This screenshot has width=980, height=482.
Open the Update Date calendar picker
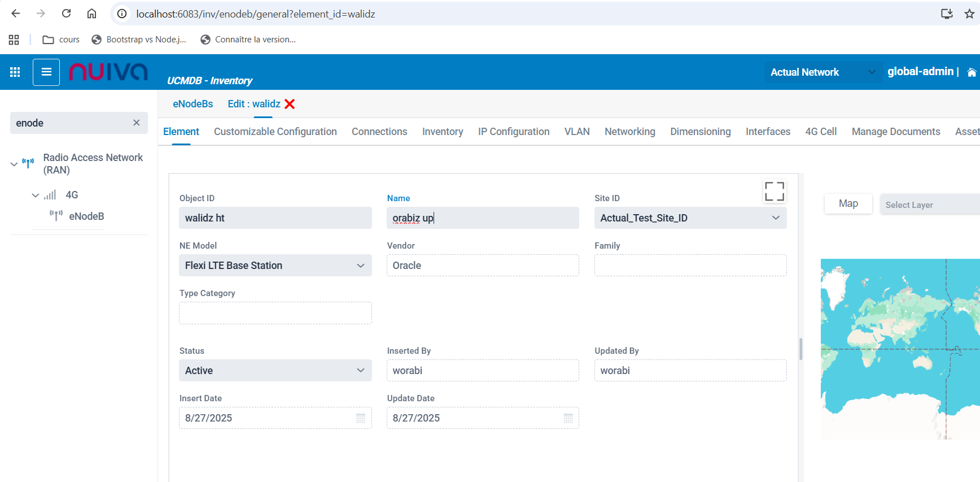click(568, 418)
